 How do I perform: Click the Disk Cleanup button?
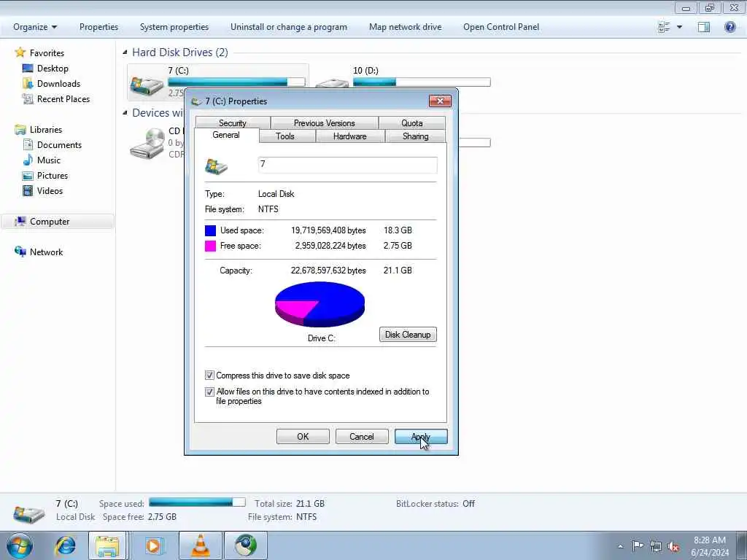pyautogui.click(x=408, y=334)
